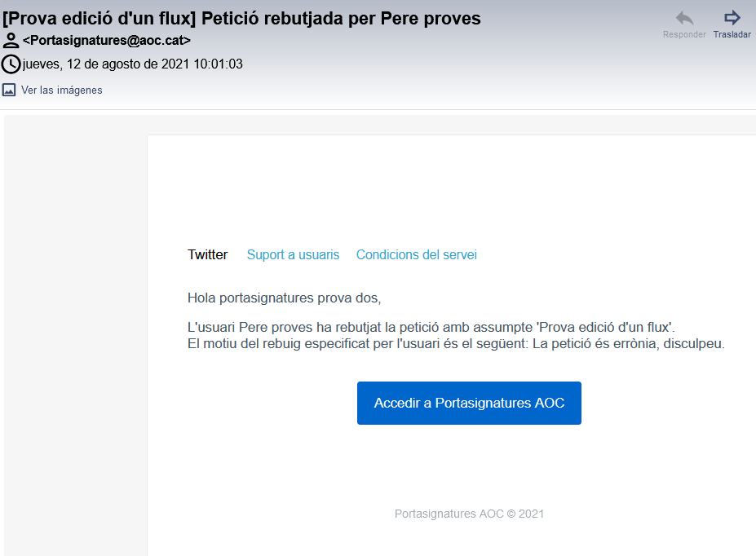Image resolution: width=756 pixels, height=556 pixels.
Task: Click the line starting El motiu del rebuig
Action: click(x=456, y=343)
